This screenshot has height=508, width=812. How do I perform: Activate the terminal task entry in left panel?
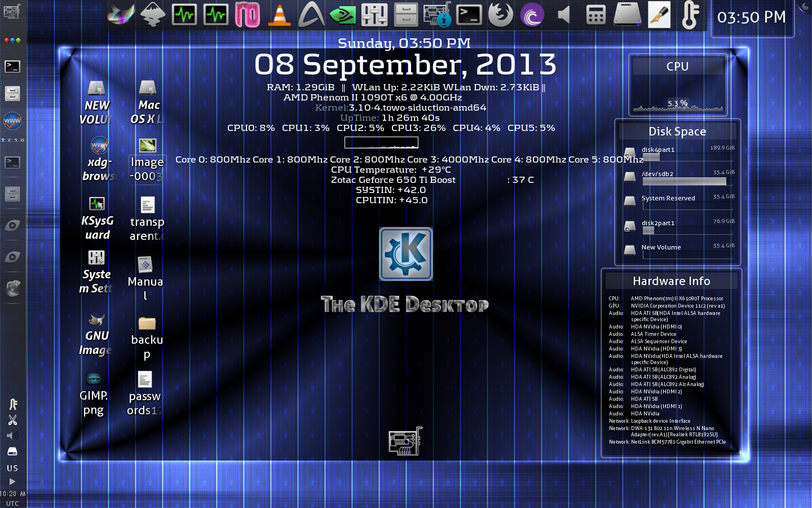pos(12,163)
